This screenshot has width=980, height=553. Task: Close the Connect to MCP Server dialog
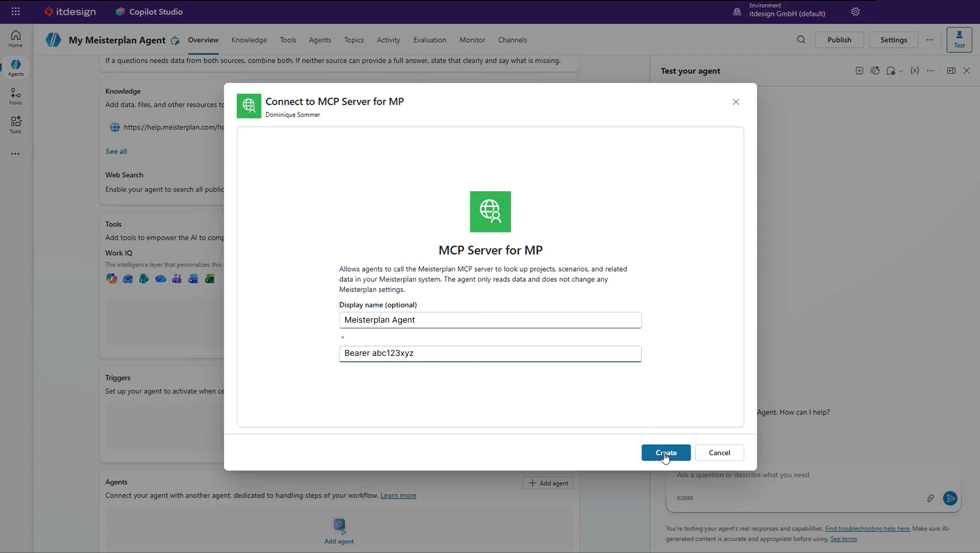[736, 102]
